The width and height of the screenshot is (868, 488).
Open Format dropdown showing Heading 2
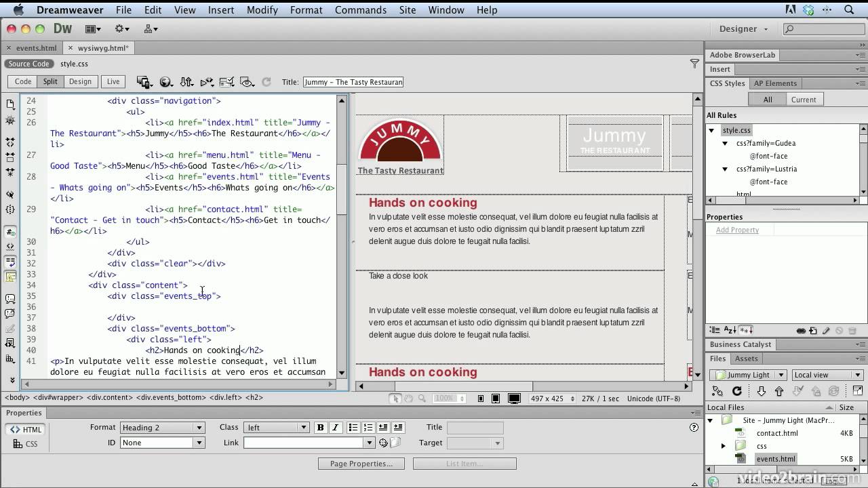click(162, 428)
